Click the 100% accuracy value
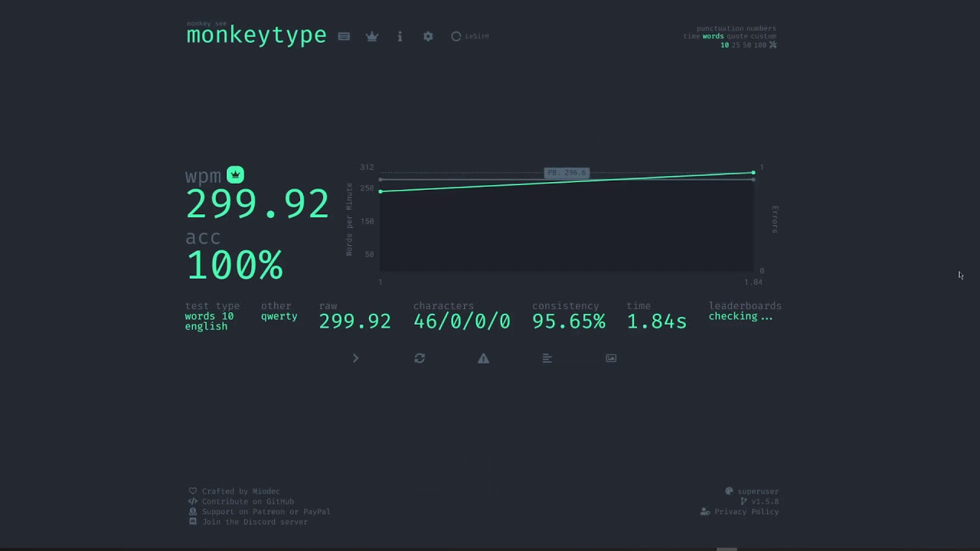Viewport: 980px width, 551px height. point(234,266)
